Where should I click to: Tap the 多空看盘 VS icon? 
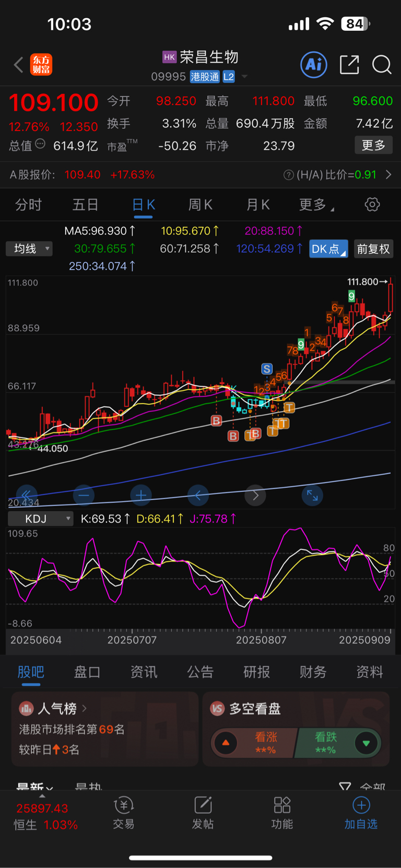[x=217, y=709]
